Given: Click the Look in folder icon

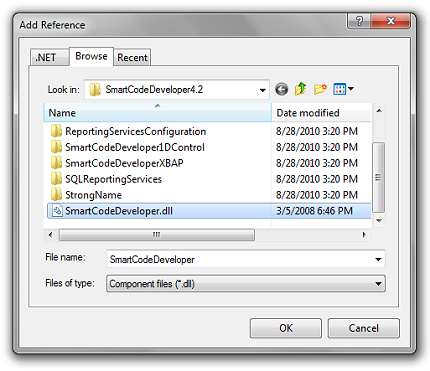Looking at the screenshot, I should 95,89.
